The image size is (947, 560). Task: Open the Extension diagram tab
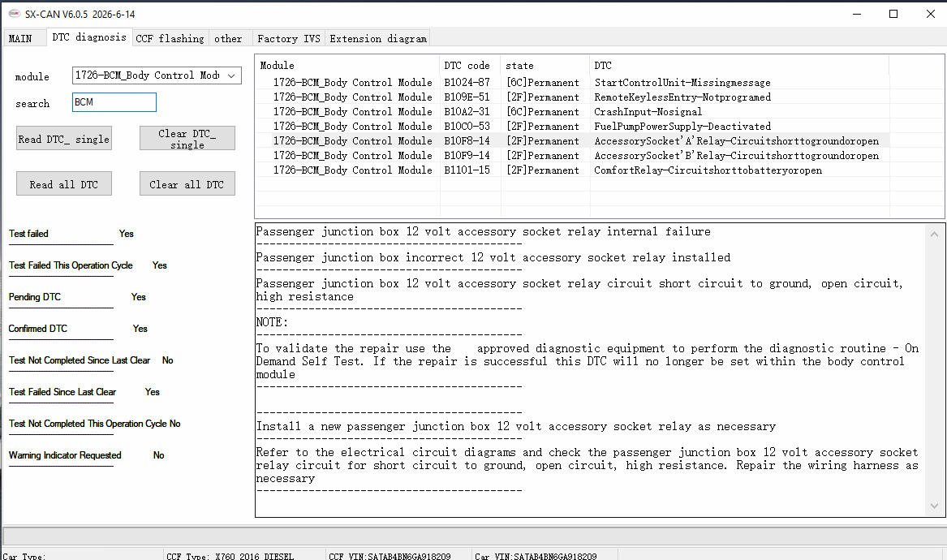(x=377, y=38)
